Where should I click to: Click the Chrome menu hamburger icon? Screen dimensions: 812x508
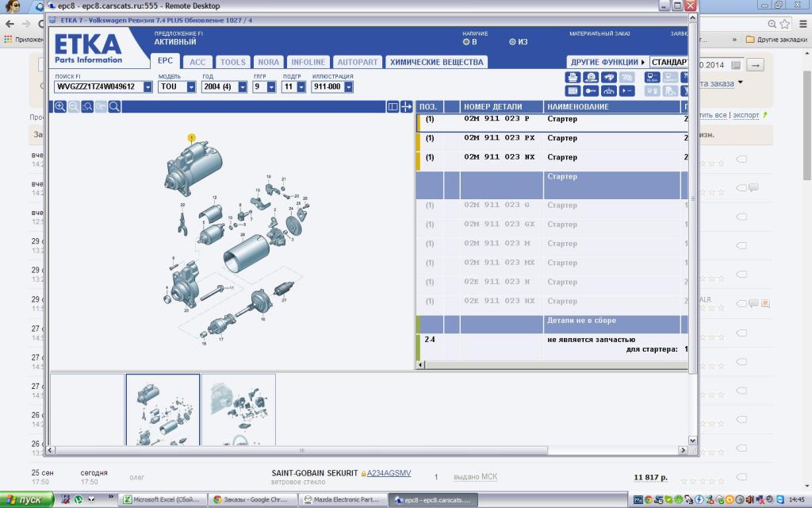point(802,24)
